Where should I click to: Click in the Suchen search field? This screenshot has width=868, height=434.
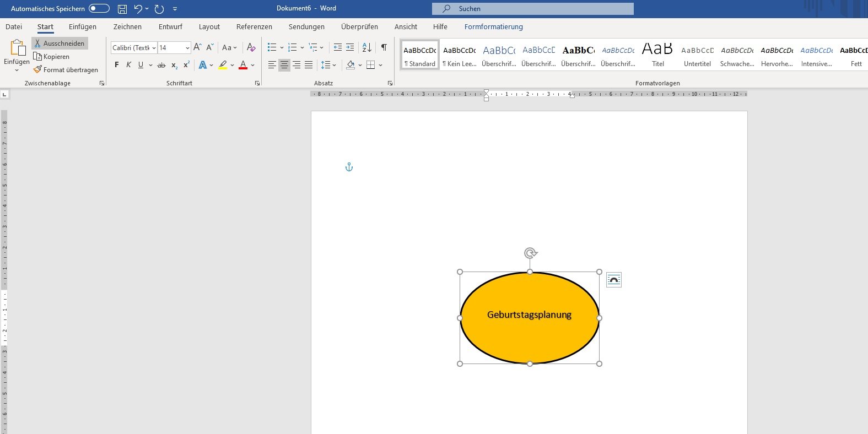point(532,9)
